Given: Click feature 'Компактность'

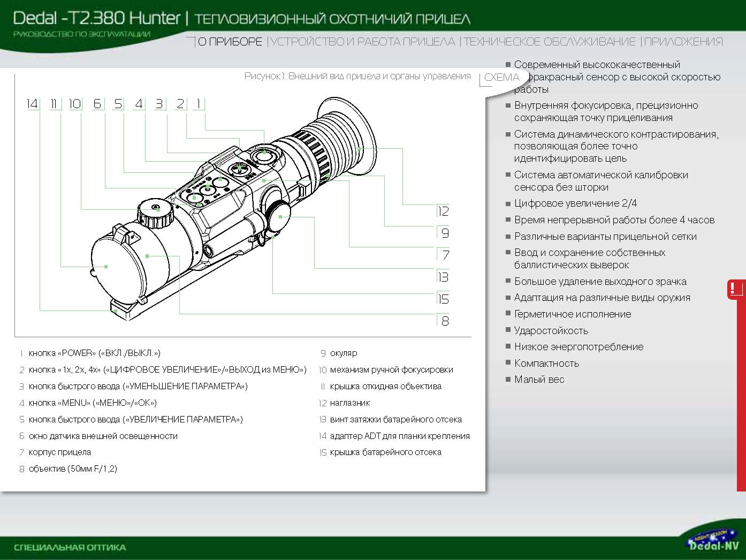Looking at the screenshot, I should point(546,364).
